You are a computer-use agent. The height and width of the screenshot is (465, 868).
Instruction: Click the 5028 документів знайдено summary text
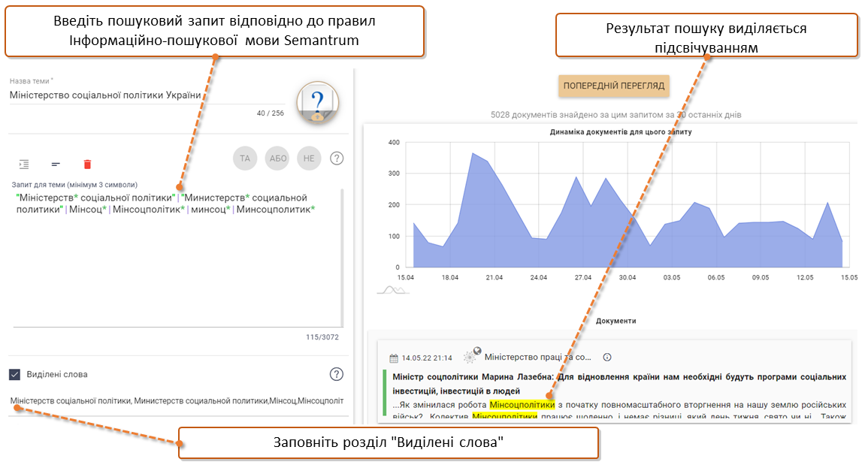coord(615,115)
